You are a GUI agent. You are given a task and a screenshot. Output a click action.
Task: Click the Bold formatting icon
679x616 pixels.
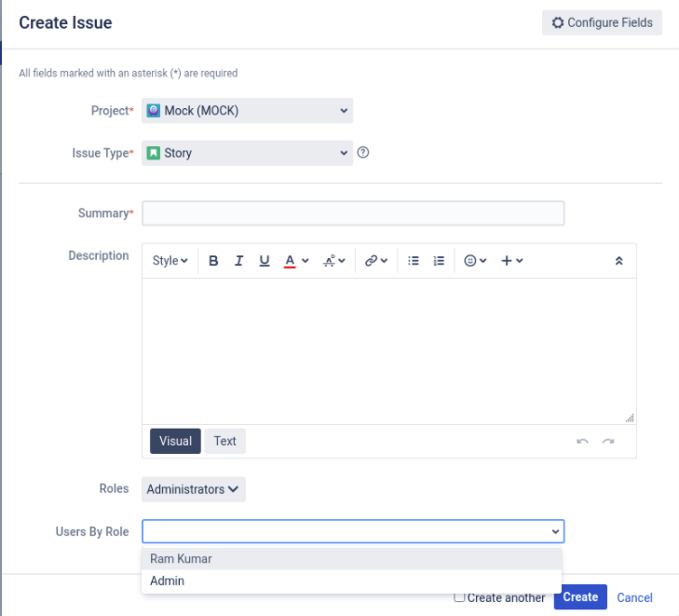213,261
